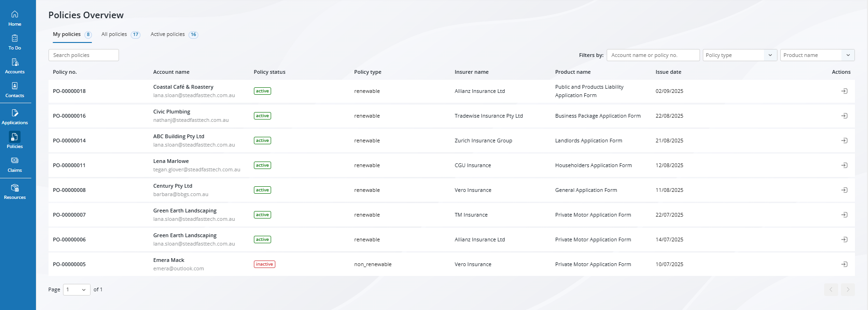This screenshot has width=868, height=310.
Task: Expand the Policy type filter dropdown
Action: (x=740, y=55)
